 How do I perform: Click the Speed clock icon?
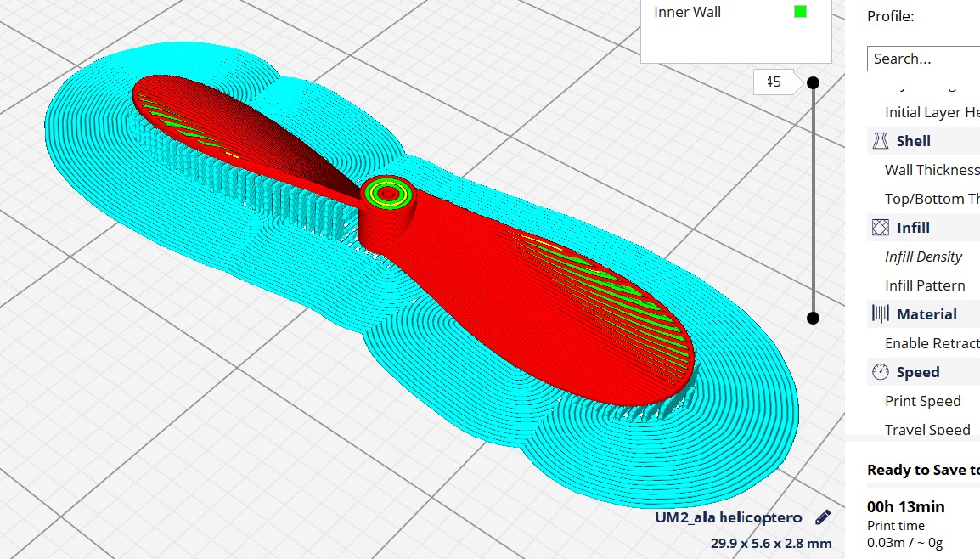[x=880, y=372]
